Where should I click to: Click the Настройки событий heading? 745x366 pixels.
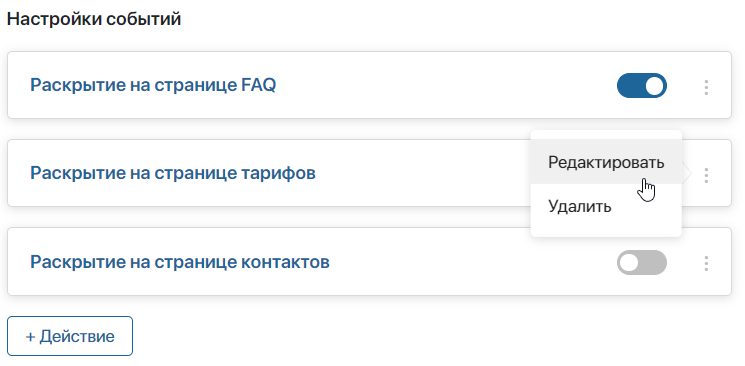94,19
